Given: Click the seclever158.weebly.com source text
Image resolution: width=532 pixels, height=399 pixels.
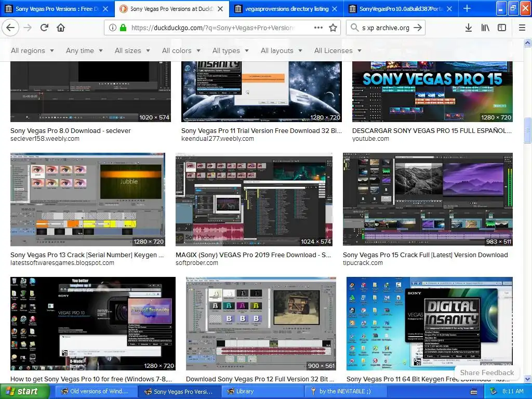Looking at the screenshot, I should pyautogui.click(x=45, y=139).
